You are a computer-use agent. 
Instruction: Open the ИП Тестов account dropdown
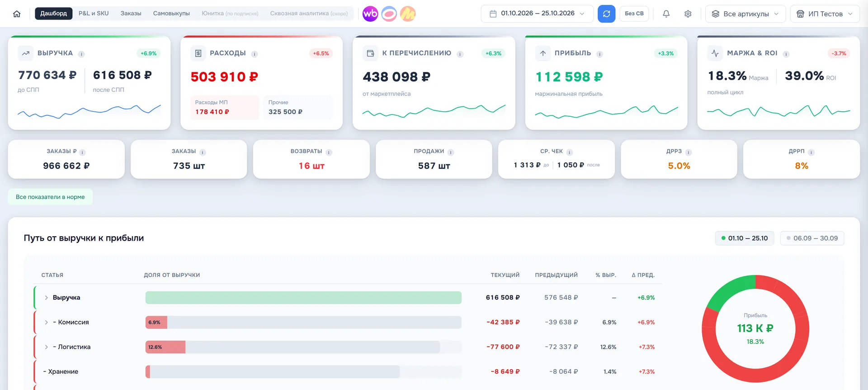[825, 14]
